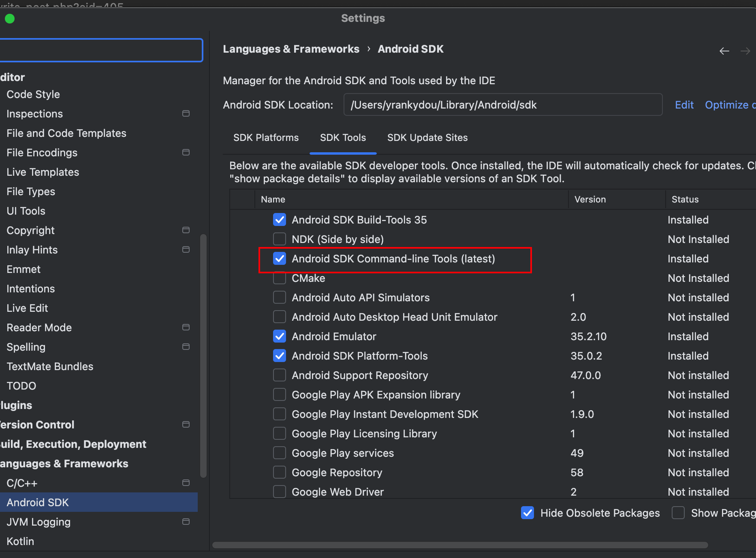Click the Optimize disk space link

pyautogui.click(x=730, y=105)
